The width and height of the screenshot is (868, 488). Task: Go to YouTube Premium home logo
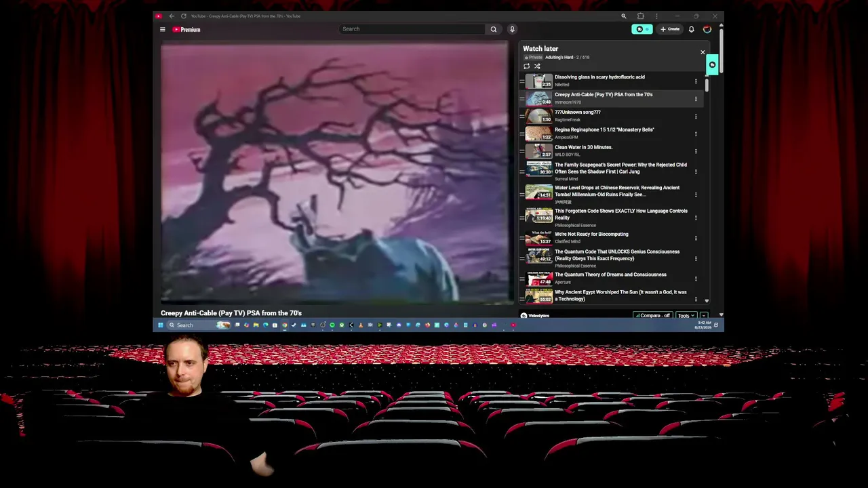point(186,29)
